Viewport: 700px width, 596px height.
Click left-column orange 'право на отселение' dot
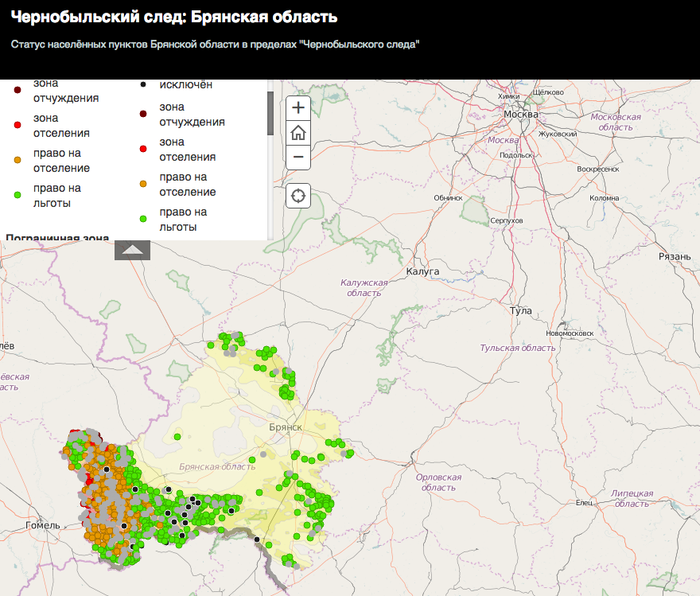[17, 160]
